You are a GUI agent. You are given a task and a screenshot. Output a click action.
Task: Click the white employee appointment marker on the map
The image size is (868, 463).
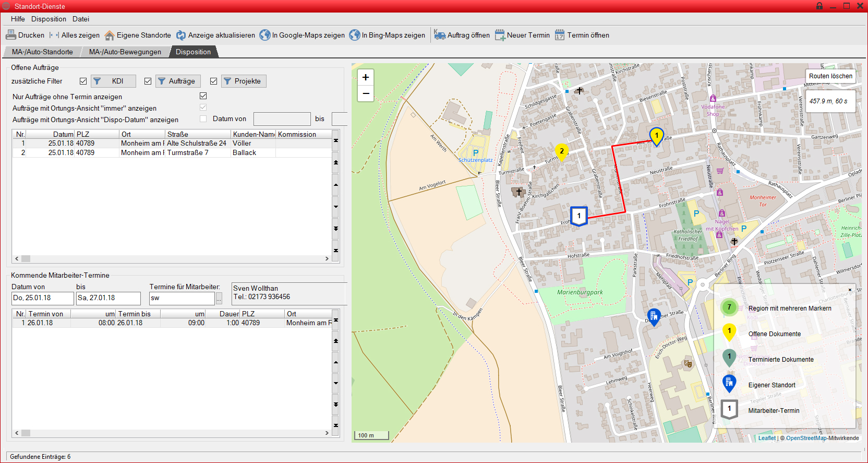(579, 216)
